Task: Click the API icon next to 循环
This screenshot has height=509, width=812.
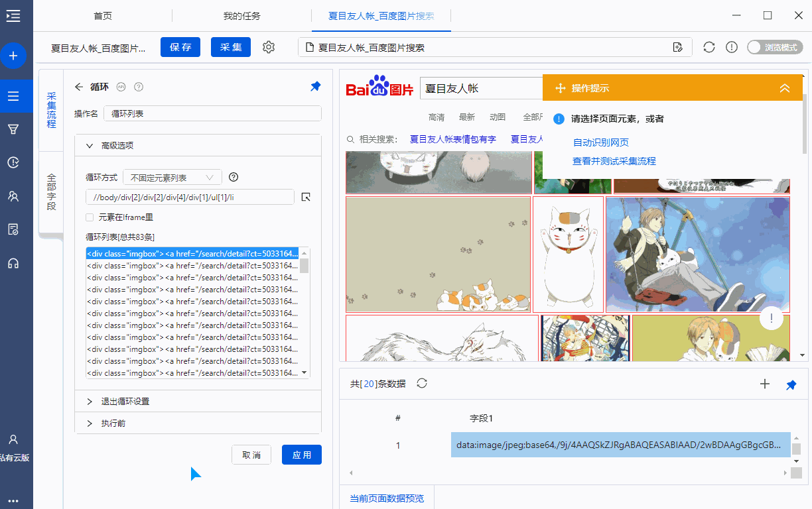Action: tap(121, 87)
